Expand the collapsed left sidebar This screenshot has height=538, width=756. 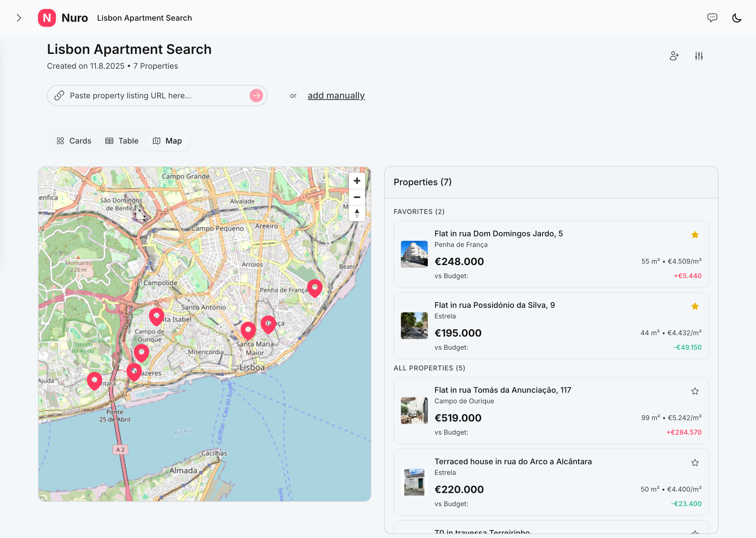click(x=19, y=18)
